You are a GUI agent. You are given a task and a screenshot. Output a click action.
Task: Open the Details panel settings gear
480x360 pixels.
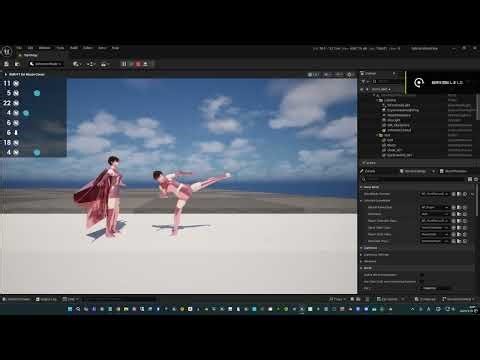coord(476,179)
